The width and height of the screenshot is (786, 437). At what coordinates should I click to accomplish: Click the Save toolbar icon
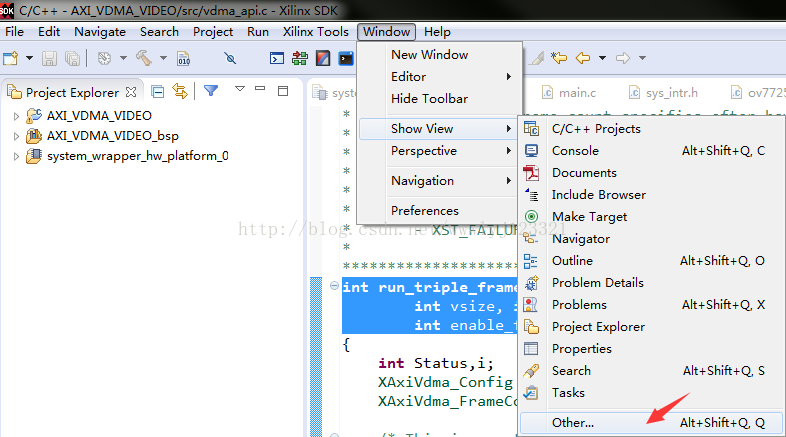[x=49, y=59]
